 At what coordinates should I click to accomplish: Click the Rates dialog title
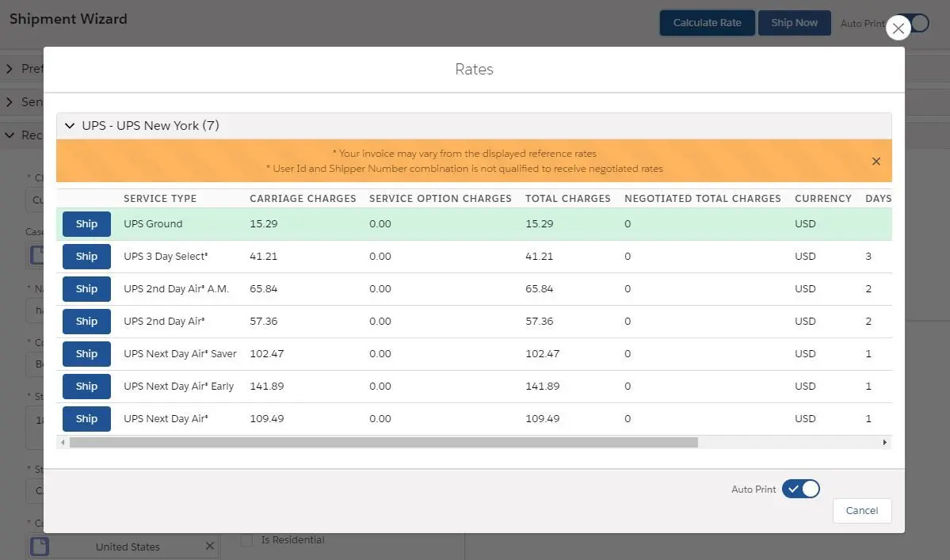(474, 70)
